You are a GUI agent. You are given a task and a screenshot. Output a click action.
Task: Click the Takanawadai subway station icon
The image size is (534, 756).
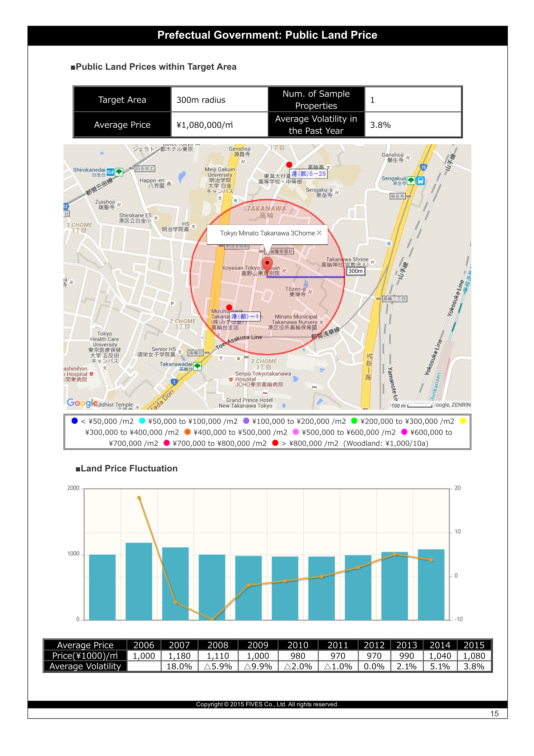point(197,366)
